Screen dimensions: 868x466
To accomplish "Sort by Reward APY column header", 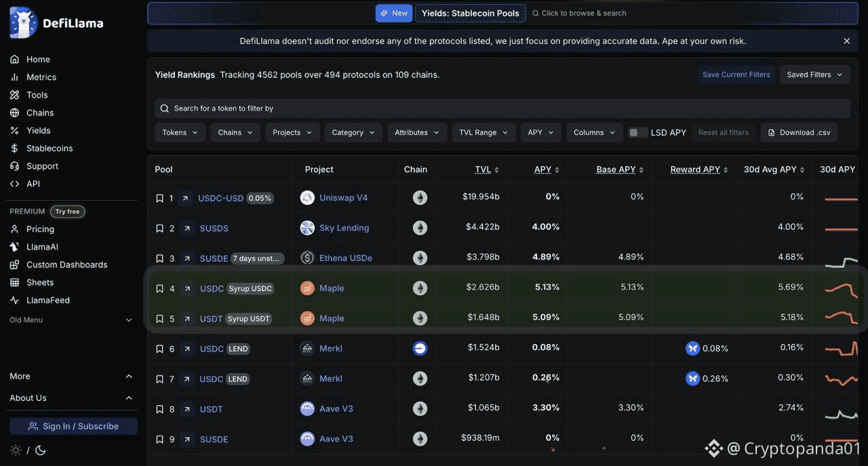I will (x=699, y=170).
